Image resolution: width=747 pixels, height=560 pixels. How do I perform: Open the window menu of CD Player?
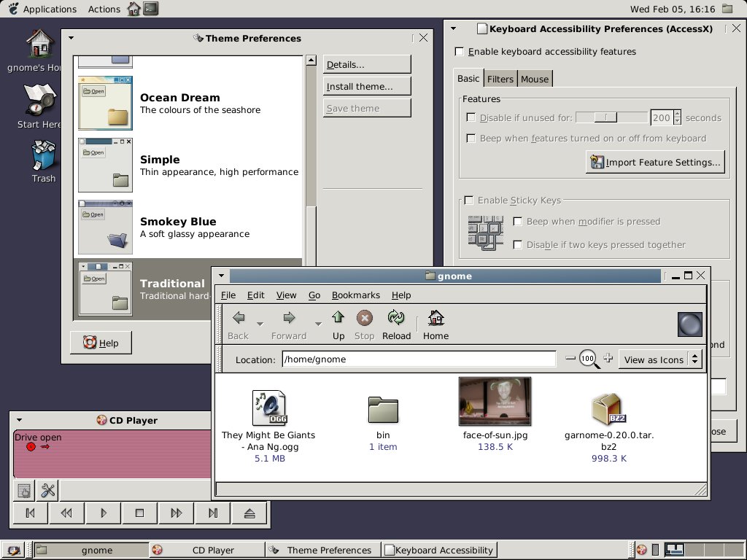click(x=19, y=420)
